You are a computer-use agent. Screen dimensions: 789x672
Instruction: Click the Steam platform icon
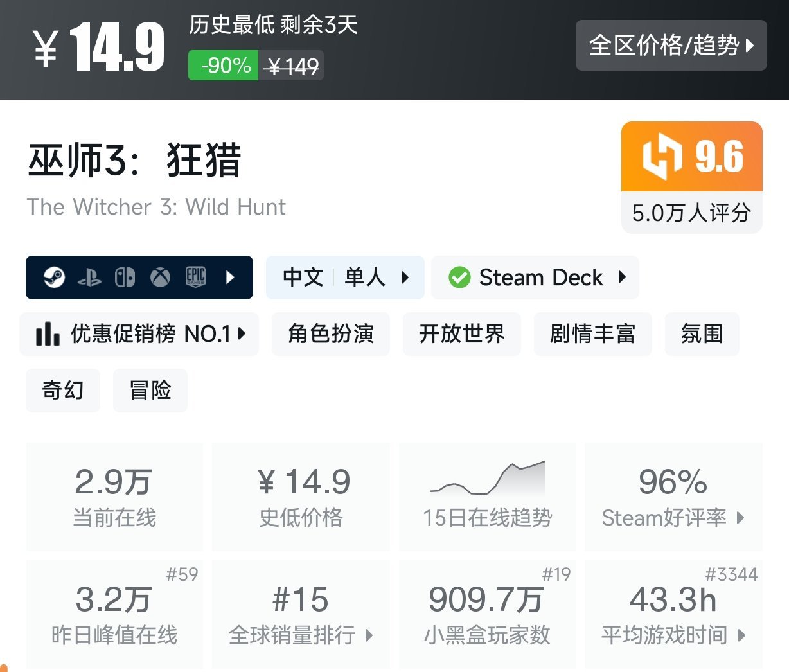[54, 278]
